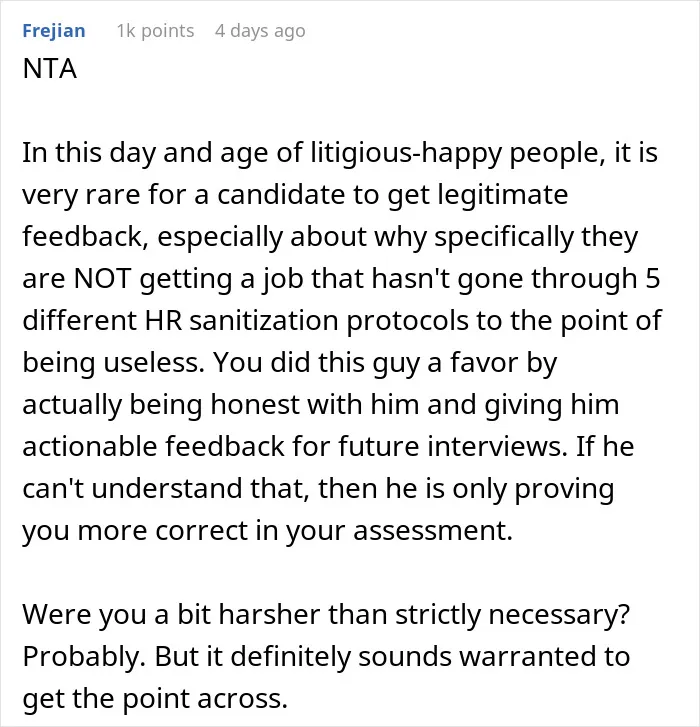Click the word useless in the comment
Screen dimensions: 700x727
[153, 363]
